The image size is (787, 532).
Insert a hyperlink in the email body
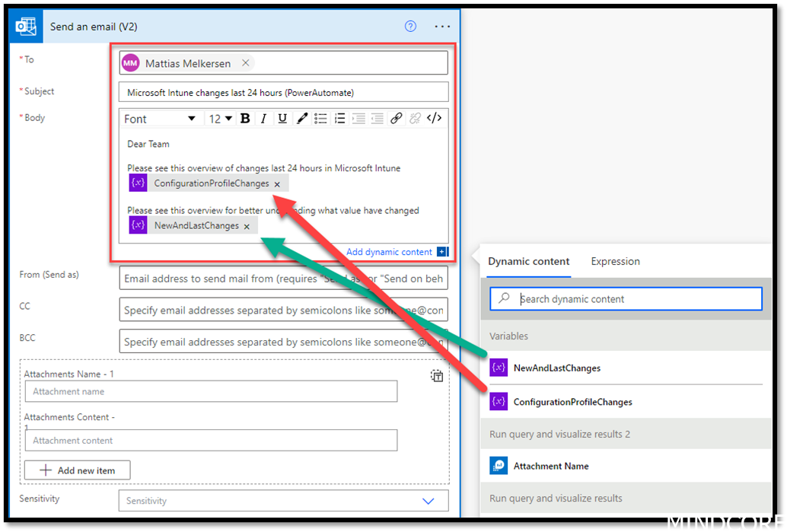point(397,118)
